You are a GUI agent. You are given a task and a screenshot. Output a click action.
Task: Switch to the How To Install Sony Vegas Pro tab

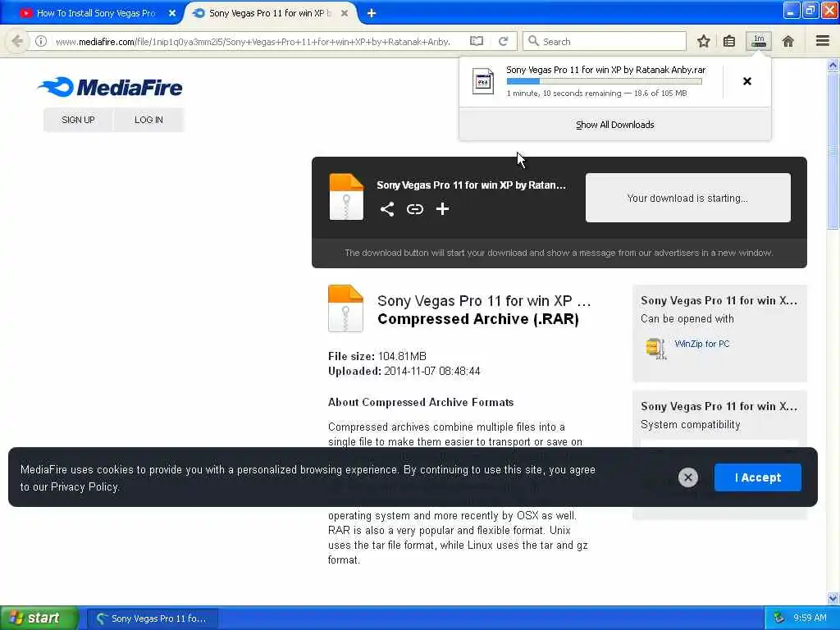pyautogui.click(x=96, y=13)
